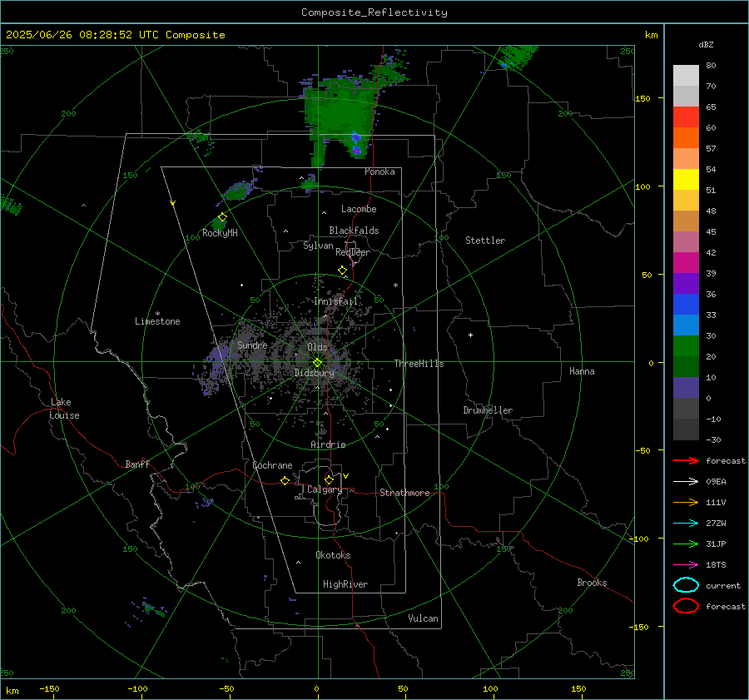Click the ThreeHills label
This screenshot has width=749, height=700.
tap(419, 364)
